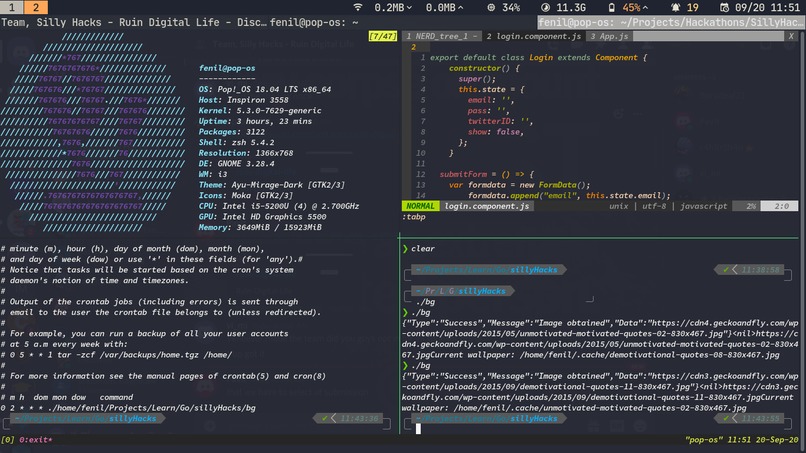Viewport: 806px width, 453px height.
Task: Click the 11:43:36 timestamp in left prompt
Action: 359,419
